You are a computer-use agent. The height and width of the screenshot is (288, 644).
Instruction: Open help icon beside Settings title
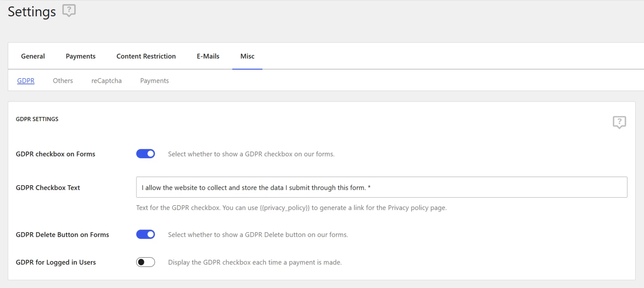coord(69,10)
